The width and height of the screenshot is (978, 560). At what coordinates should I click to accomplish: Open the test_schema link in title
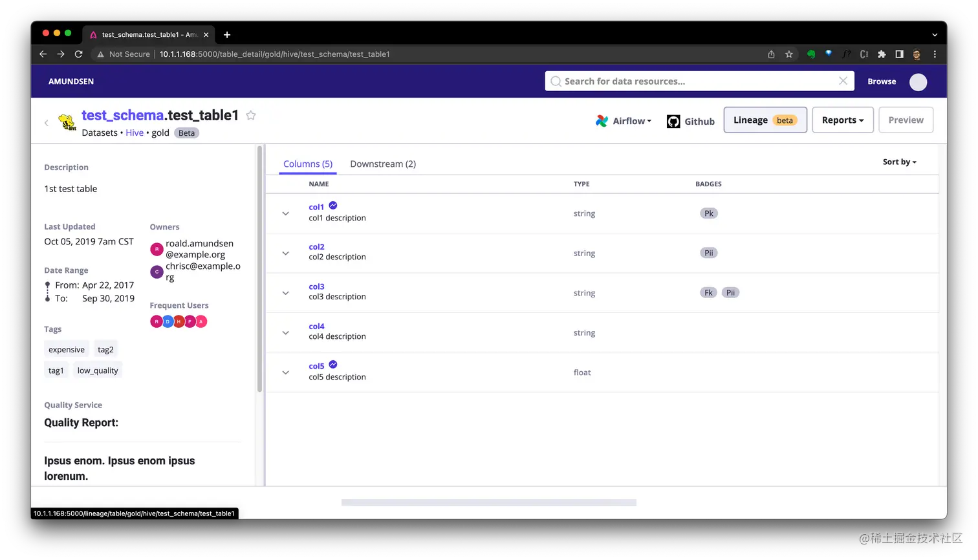pos(123,115)
